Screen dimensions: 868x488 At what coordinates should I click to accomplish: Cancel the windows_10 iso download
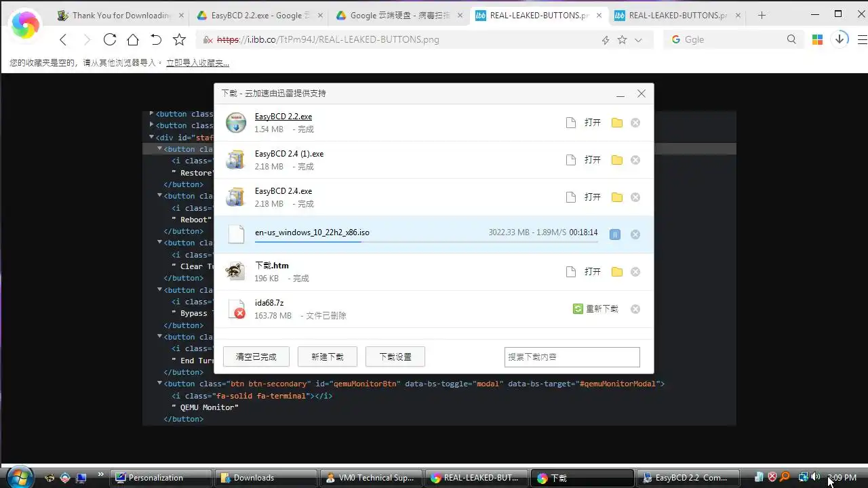click(x=635, y=235)
